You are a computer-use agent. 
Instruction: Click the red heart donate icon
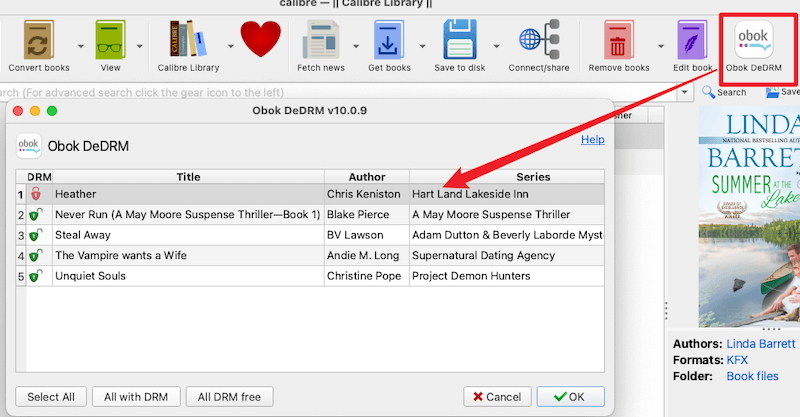click(260, 39)
